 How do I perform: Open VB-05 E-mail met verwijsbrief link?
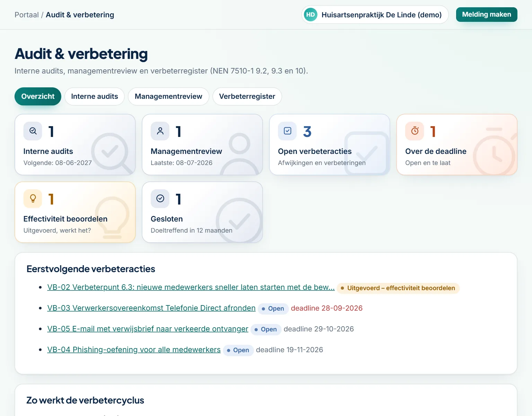(x=148, y=329)
